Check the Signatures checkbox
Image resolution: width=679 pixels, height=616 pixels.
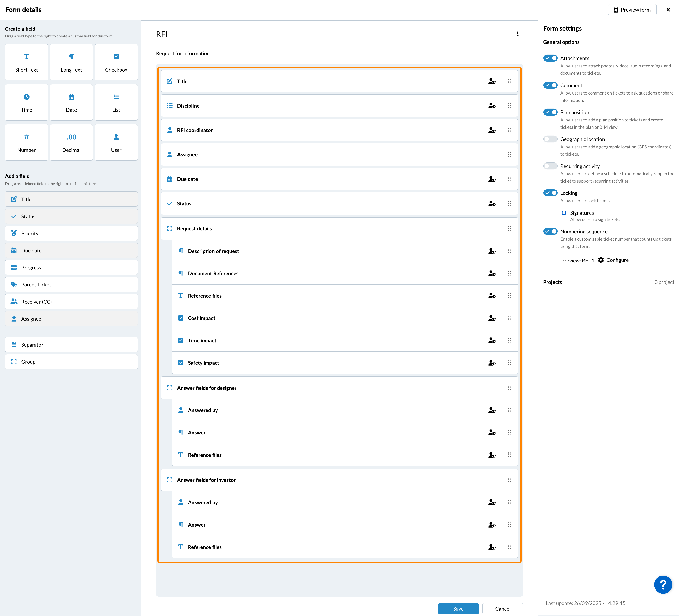(564, 213)
